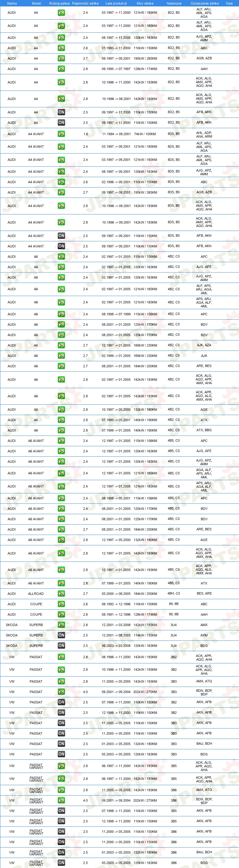
Task: Click the 1.6 engine capacity cell
Action: (86, 134)
